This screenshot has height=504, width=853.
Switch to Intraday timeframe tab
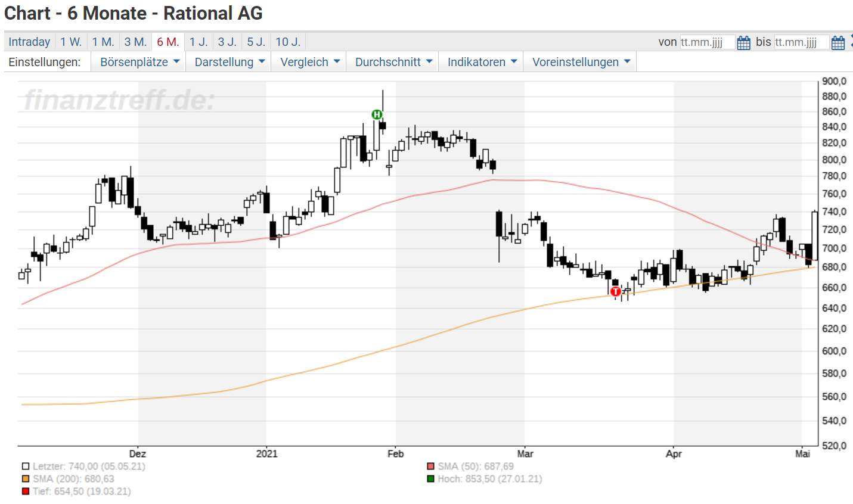pyautogui.click(x=29, y=42)
